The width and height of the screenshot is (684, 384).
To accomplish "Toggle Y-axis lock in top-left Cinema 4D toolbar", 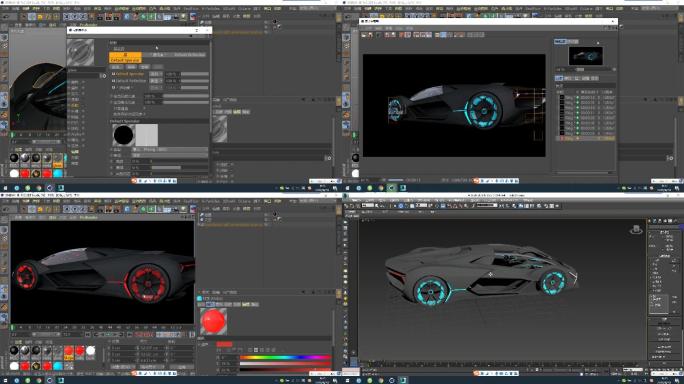I will click(75, 17).
